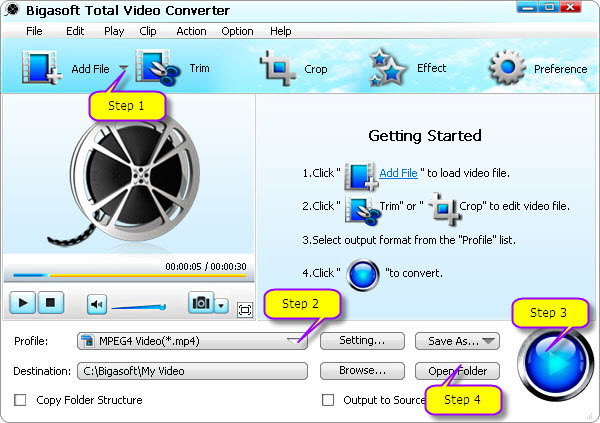Close the Bigasoft Total Video Converter window

tap(571, 7)
